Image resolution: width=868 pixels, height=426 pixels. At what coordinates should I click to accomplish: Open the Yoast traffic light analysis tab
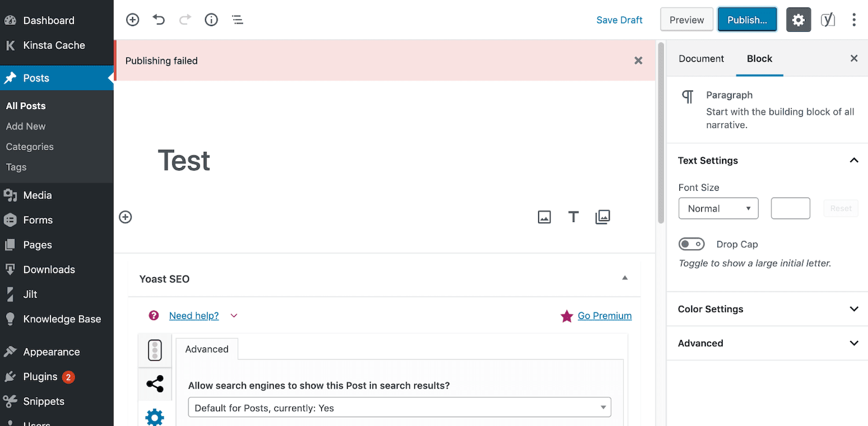(155, 350)
